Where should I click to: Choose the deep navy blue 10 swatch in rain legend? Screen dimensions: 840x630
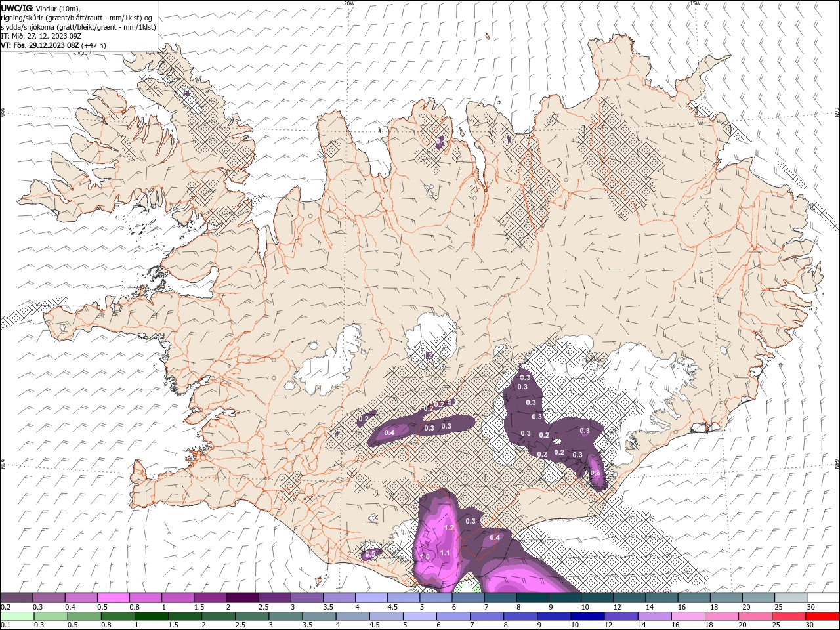587,616
